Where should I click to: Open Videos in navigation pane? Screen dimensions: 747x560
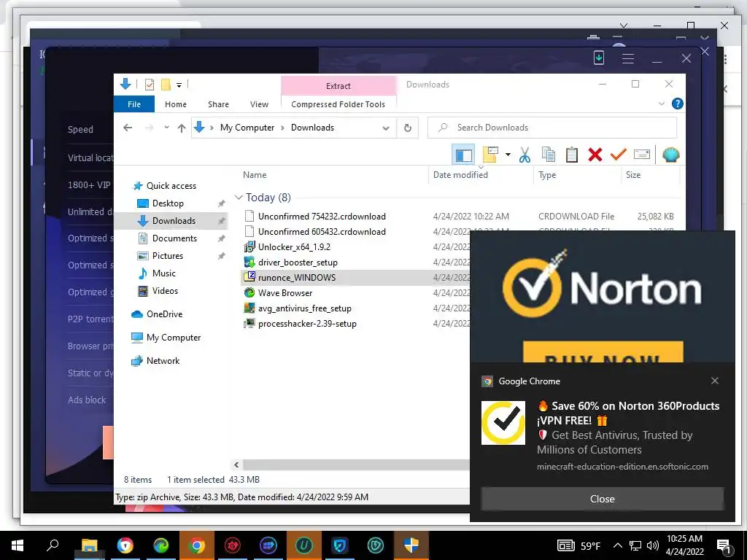(165, 290)
